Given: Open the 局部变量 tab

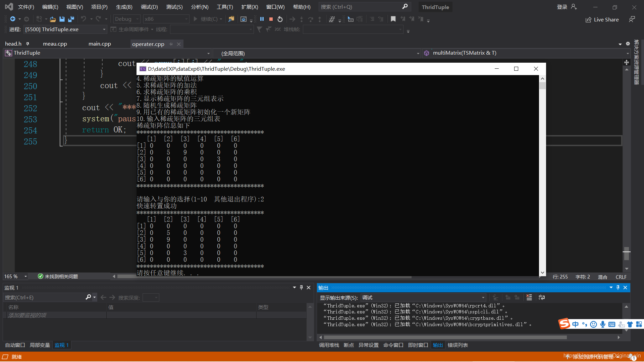Looking at the screenshot, I should point(40,345).
